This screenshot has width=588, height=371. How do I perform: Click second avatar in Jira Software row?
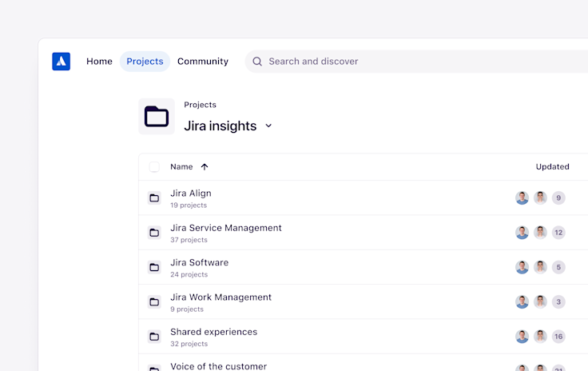(540, 268)
